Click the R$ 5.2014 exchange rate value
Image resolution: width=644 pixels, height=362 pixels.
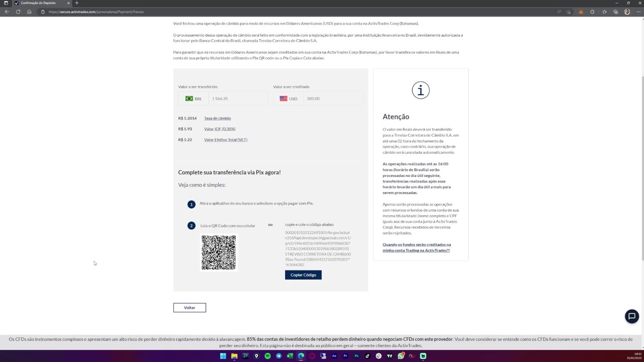coord(187,118)
